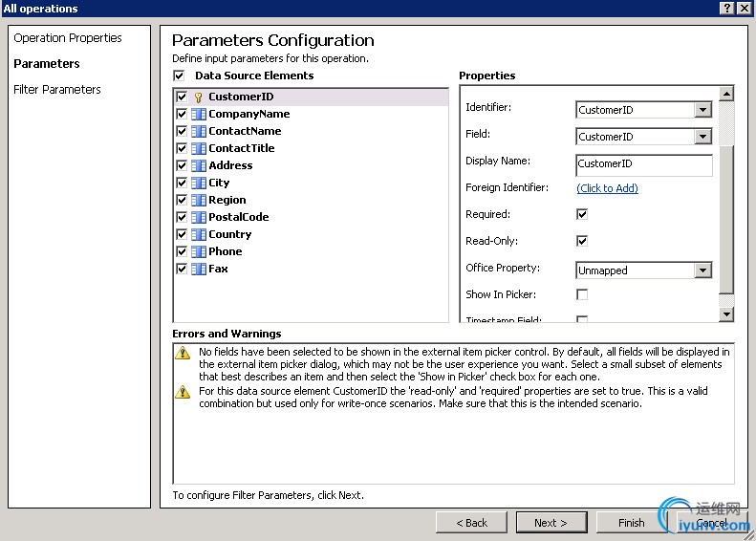Toggle the Data Source Elements checkbox

(179, 76)
